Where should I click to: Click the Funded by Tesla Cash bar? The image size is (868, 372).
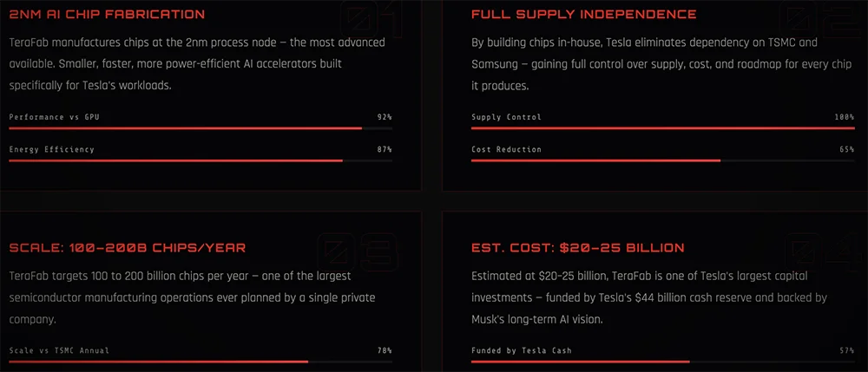[662, 362]
